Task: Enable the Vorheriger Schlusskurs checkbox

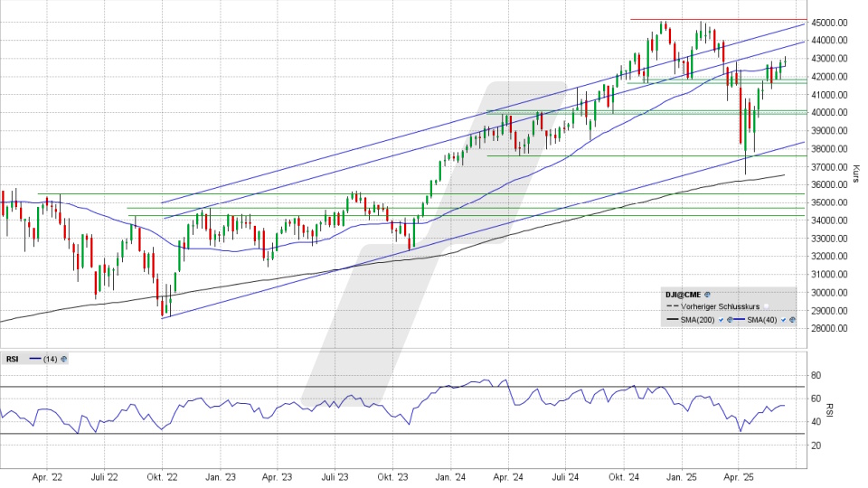Action: [766, 306]
